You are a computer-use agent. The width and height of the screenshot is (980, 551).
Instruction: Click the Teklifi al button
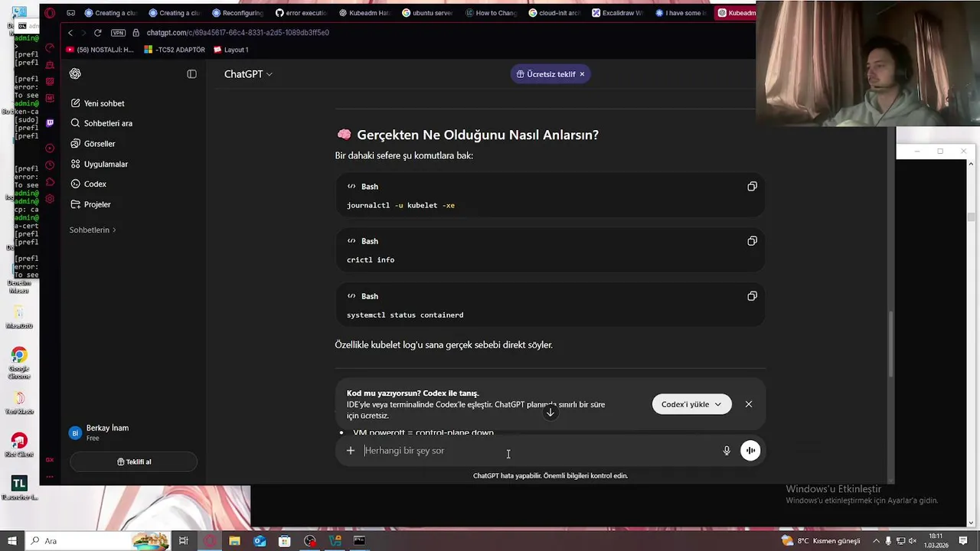tap(133, 462)
